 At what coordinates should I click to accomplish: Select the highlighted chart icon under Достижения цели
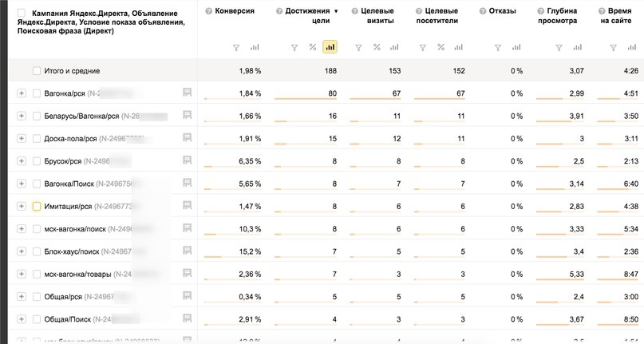330,47
